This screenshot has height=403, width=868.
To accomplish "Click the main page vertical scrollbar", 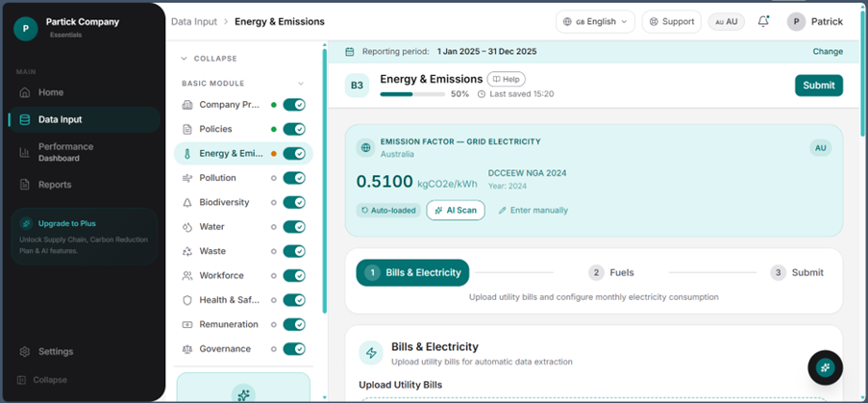I will click(x=863, y=72).
